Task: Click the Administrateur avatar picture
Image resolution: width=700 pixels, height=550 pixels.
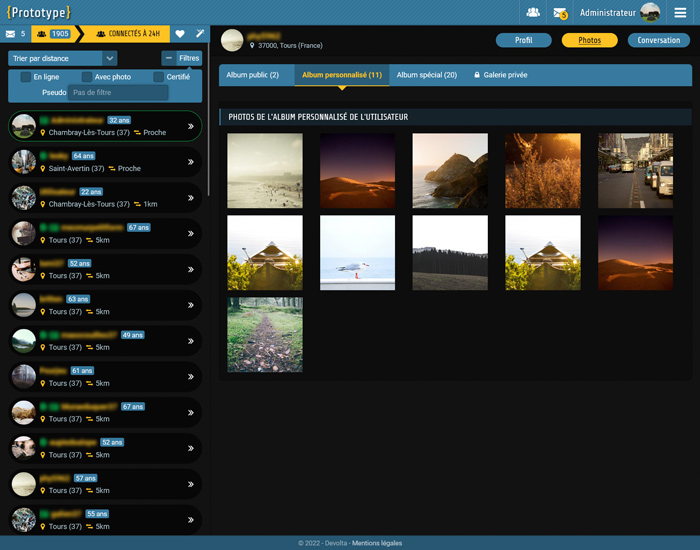Action: click(650, 13)
